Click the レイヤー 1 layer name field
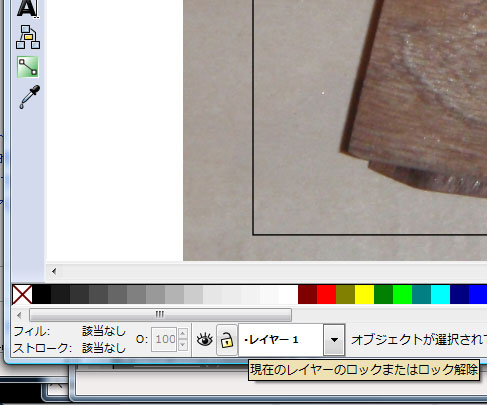 (281, 340)
